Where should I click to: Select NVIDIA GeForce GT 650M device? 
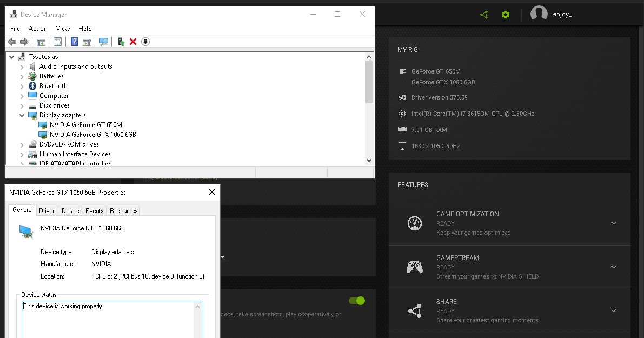point(86,125)
